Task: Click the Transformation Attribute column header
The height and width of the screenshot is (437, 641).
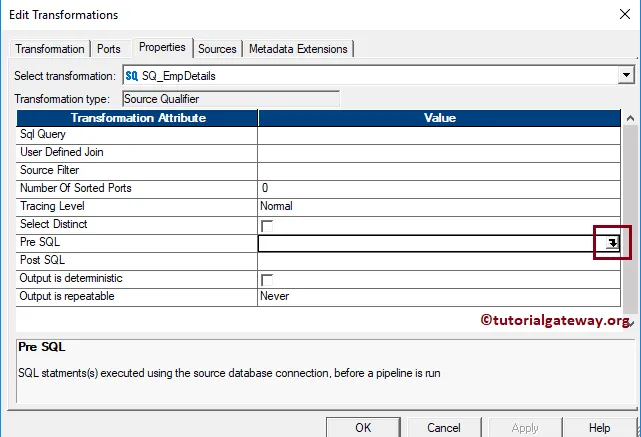Action: pos(137,118)
